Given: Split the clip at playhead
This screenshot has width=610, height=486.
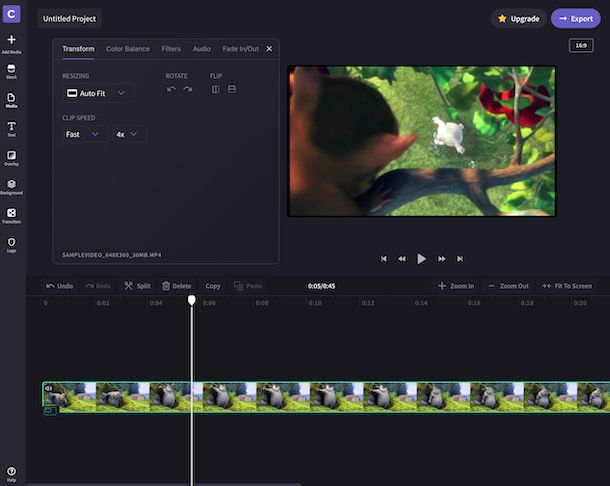Looking at the screenshot, I should tap(137, 286).
